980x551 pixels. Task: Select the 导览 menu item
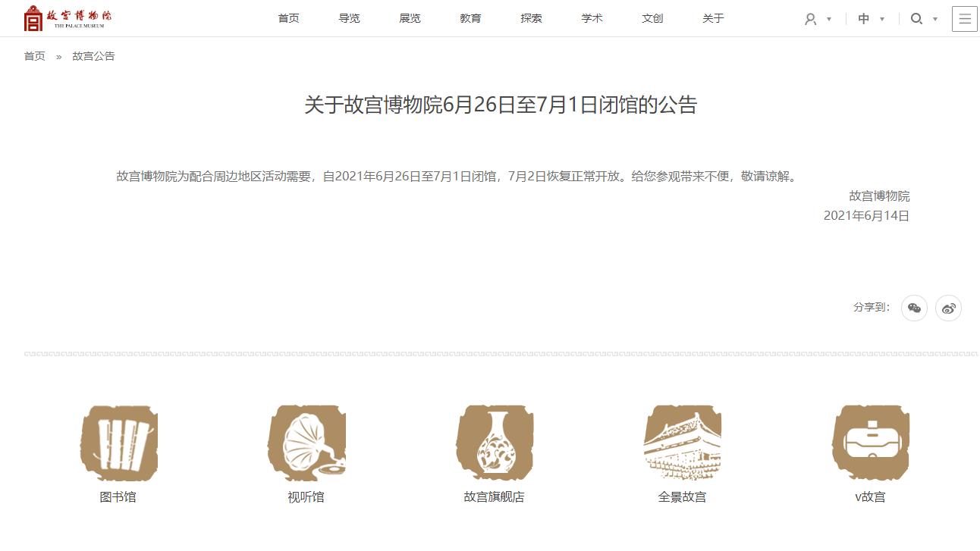click(x=349, y=18)
